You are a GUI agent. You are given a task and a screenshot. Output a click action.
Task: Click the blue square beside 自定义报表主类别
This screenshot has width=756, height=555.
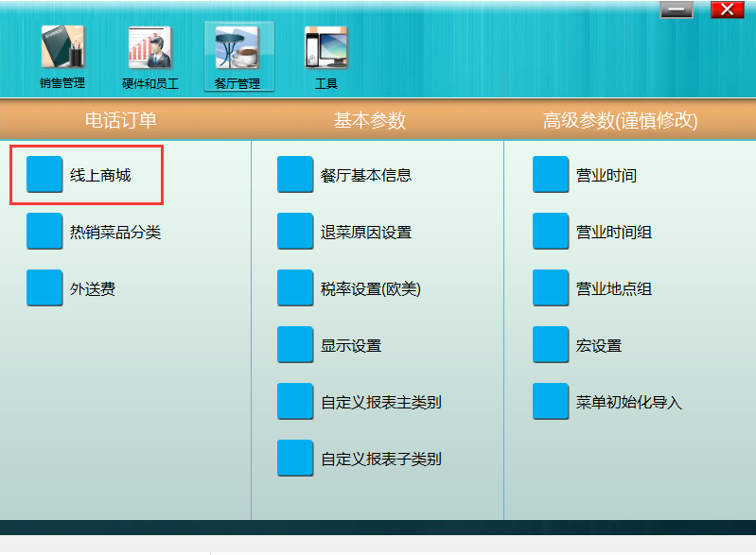[x=295, y=401]
